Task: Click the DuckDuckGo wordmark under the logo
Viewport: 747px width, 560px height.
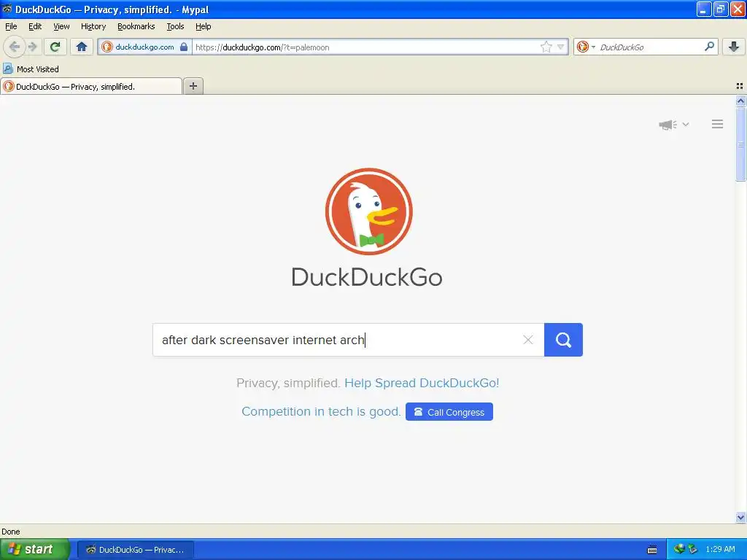Action: pos(367,277)
